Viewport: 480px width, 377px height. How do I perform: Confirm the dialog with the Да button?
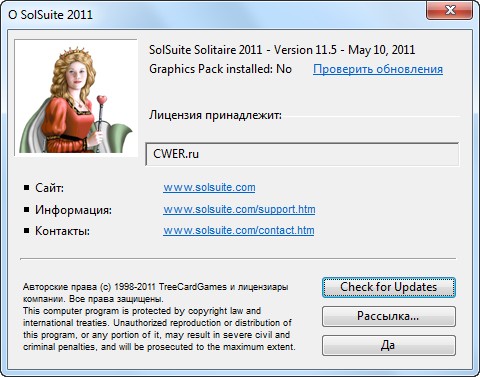pyautogui.click(x=389, y=345)
